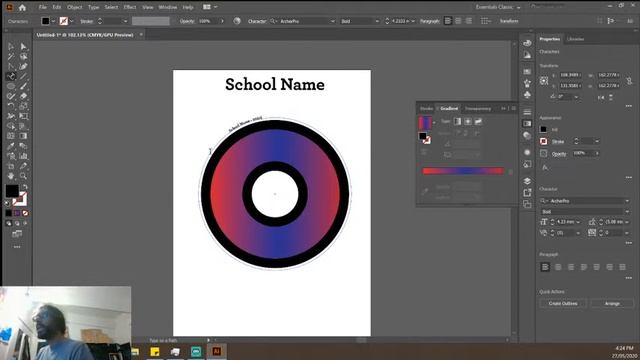Open Recolor Artwork globe icon

tap(237, 21)
